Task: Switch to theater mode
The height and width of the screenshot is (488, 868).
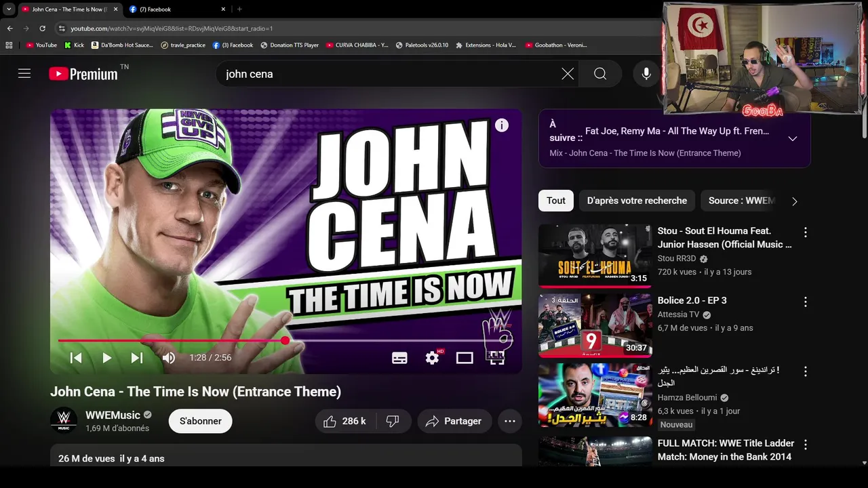Action: 465,358
